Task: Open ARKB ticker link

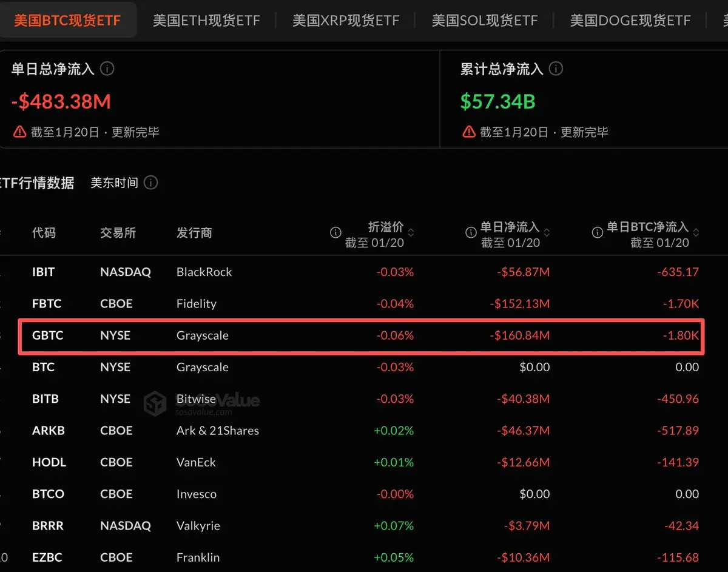Action: [x=49, y=430]
